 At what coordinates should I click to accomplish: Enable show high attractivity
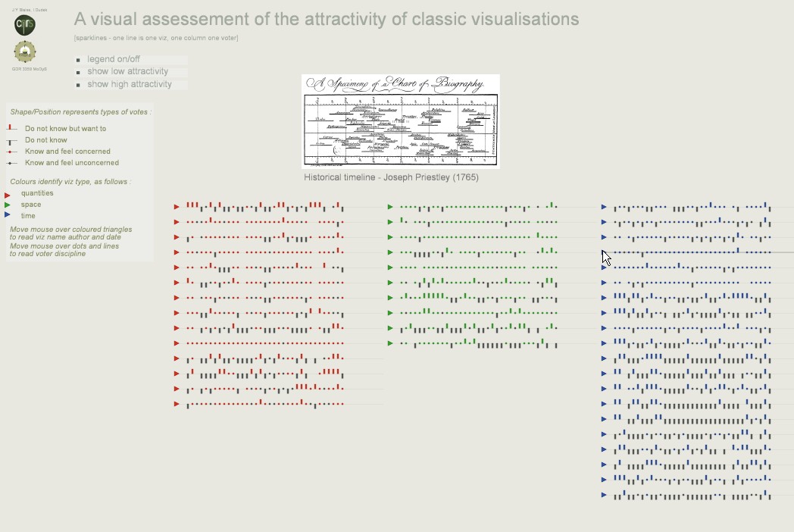[x=131, y=84]
